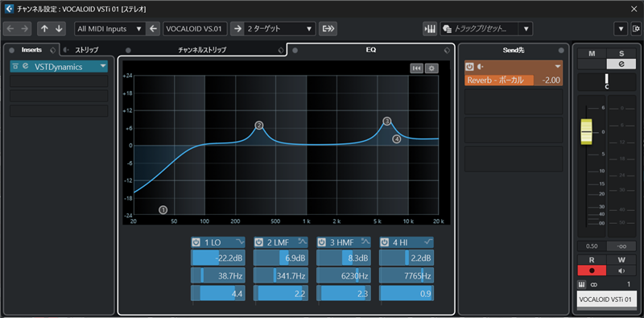Switch to the チャンネルストリップ tab
Screen dimensions: 644x318
[202, 50]
